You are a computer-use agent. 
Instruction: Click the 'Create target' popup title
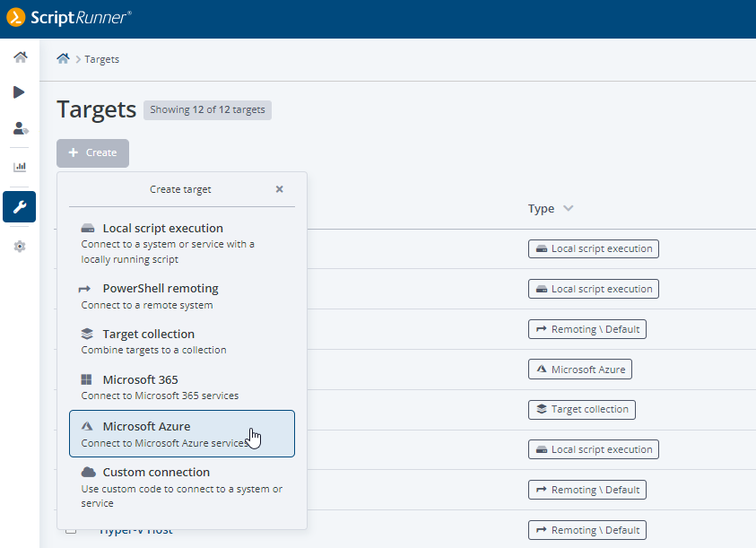click(180, 189)
